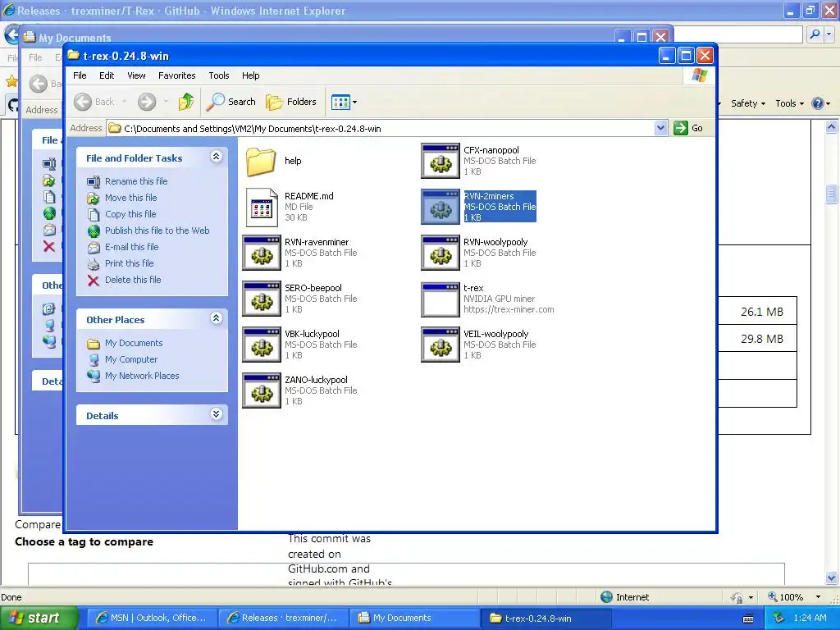Click Rename this file

click(136, 181)
